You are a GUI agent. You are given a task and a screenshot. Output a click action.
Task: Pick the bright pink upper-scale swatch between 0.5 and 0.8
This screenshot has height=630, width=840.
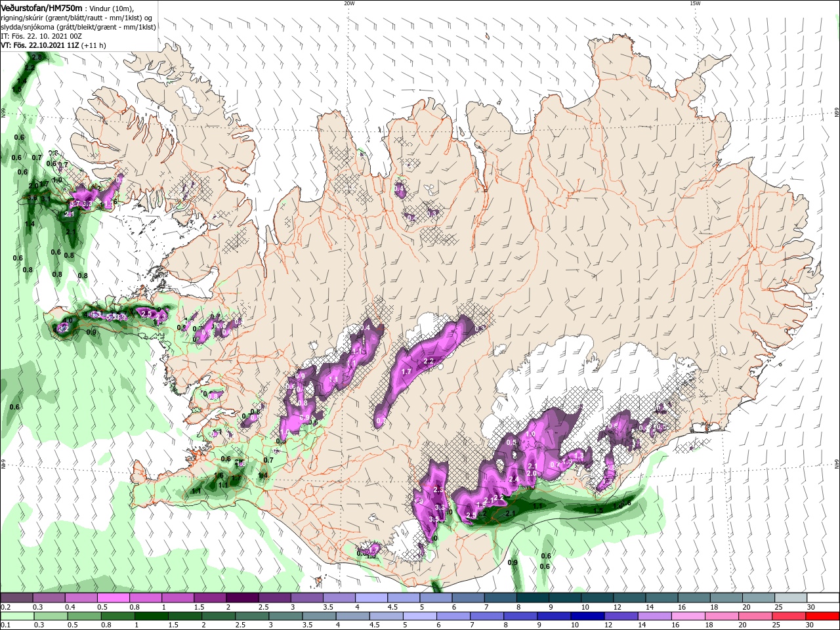(113, 598)
